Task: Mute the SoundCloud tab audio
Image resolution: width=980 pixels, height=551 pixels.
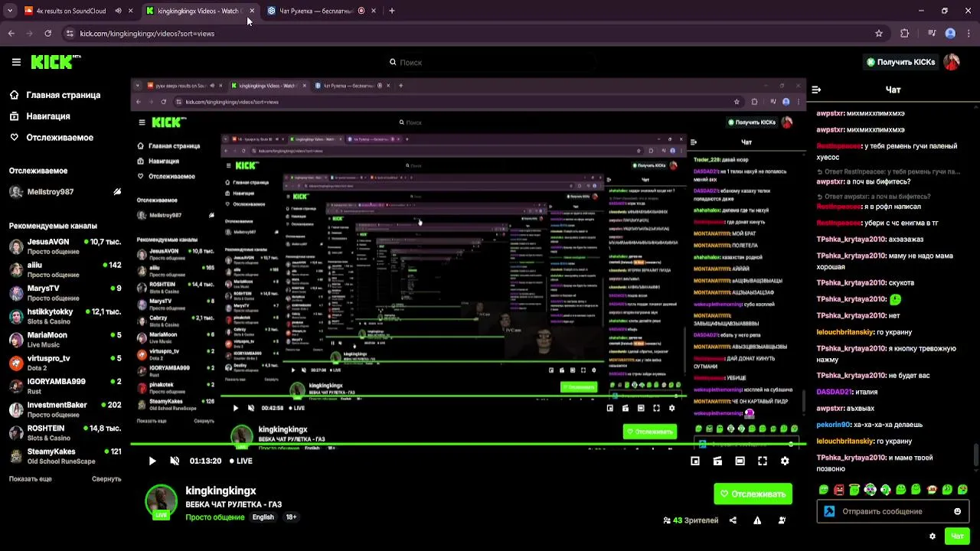Action: (118, 11)
